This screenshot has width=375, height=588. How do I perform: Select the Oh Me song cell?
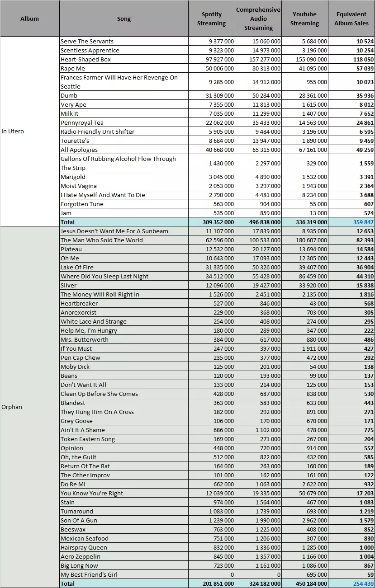124,258
